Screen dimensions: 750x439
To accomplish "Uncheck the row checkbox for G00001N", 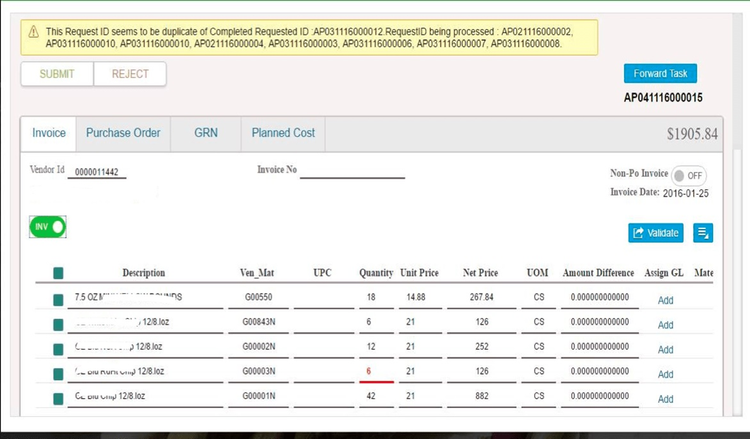I will coord(58,399).
